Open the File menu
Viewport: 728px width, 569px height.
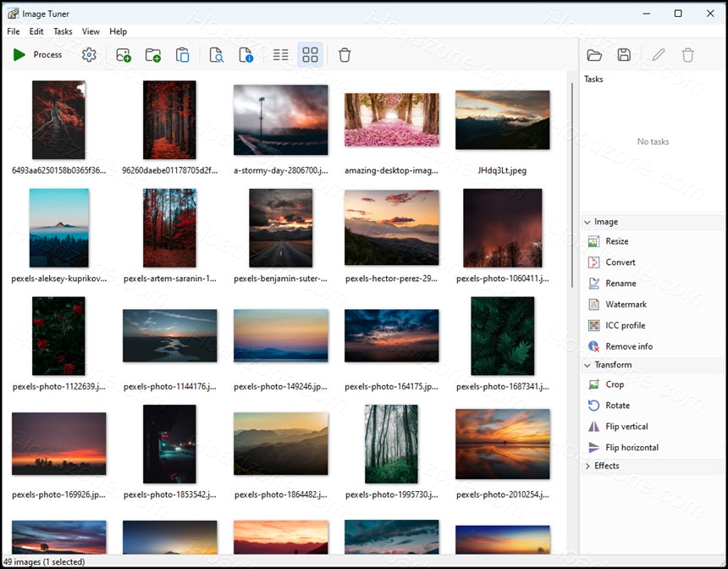click(14, 31)
